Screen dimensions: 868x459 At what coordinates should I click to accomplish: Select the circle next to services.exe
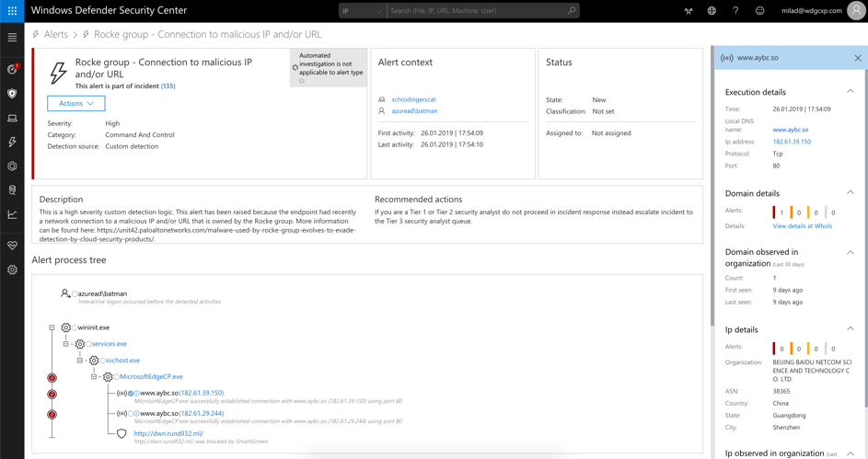[x=88, y=345]
